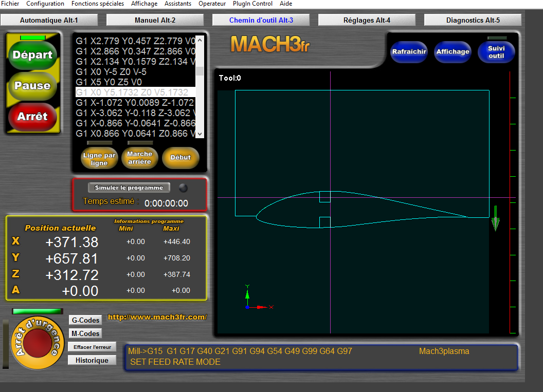Toggle the Suivi outil tool-follow button
This screenshot has width=543, height=392.
pos(496,52)
